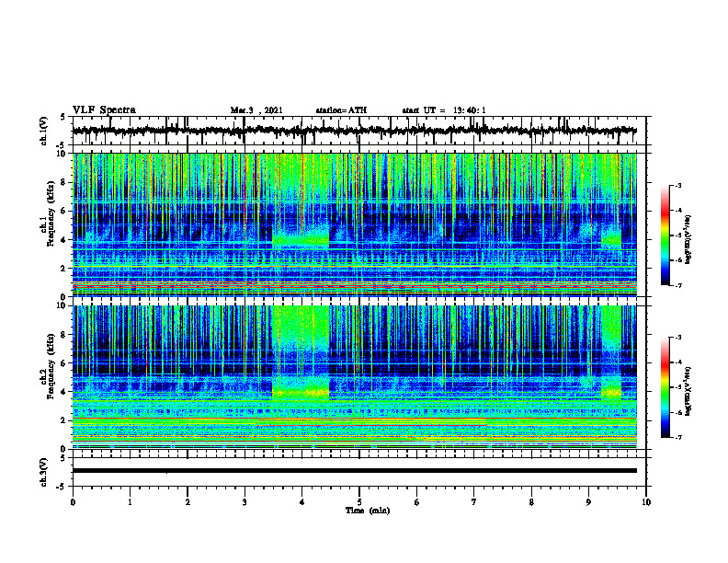Screen dimensions: 728x563
Task: Click the "6" kHz tick on ch.1 frequency axis
Action: [65, 211]
